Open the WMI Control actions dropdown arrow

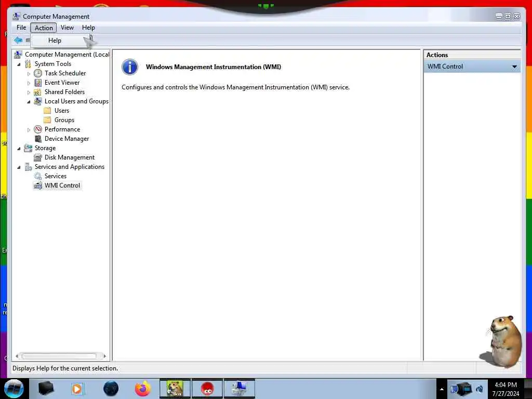click(514, 67)
